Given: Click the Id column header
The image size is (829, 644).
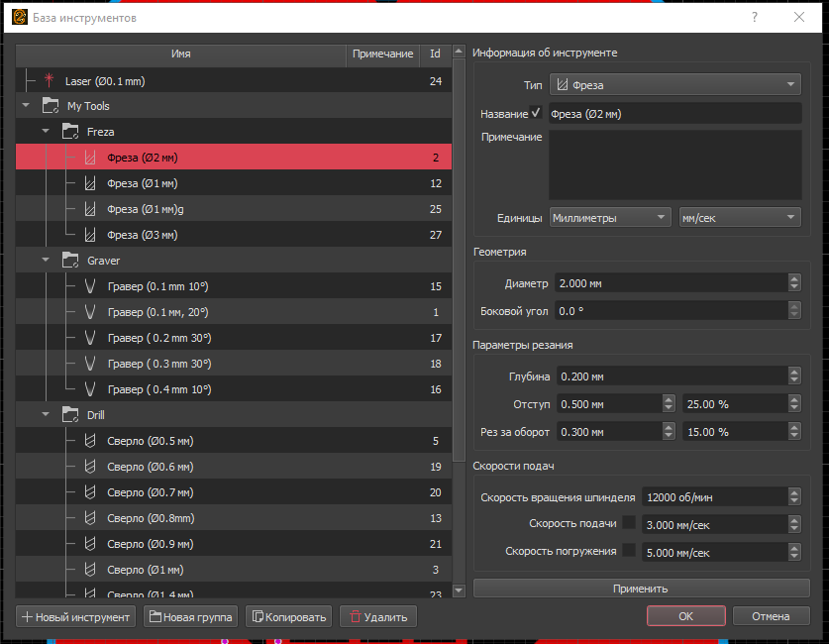Looking at the screenshot, I should [x=436, y=54].
